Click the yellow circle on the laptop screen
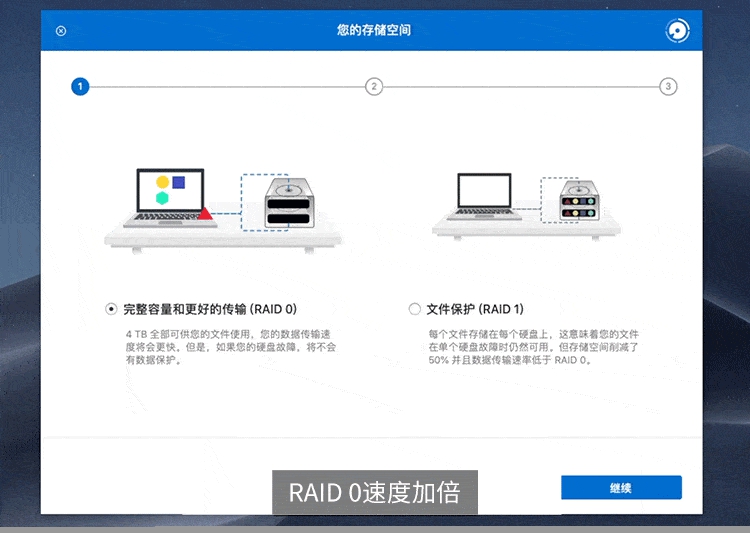750x533 pixels. tap(163, 182)
